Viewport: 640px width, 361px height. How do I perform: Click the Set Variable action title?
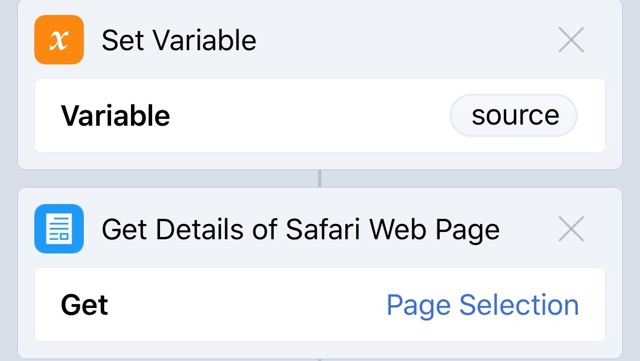pos(179,40)
